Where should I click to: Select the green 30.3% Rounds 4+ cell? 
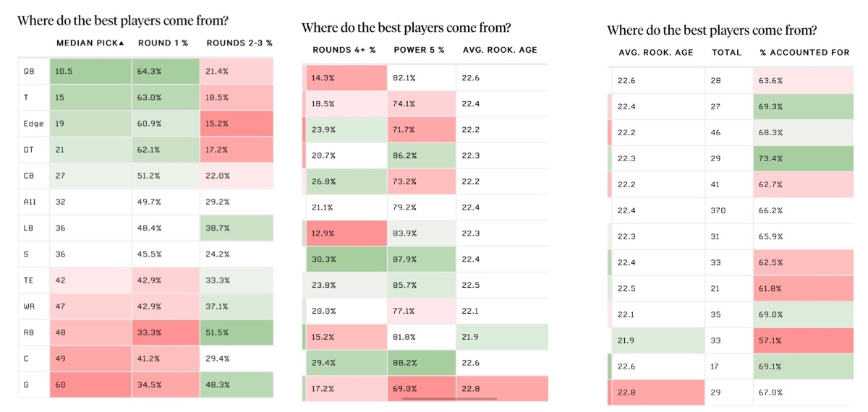click(x=346, y=259)
